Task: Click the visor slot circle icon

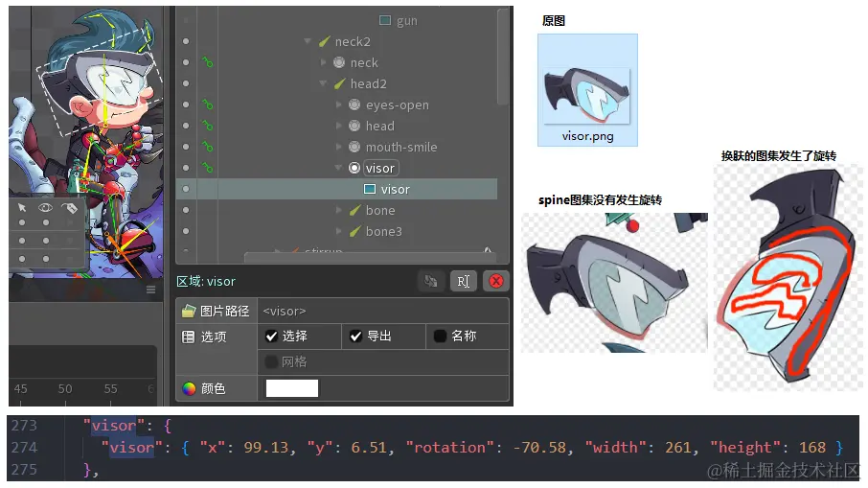Action: pos(354,168)
